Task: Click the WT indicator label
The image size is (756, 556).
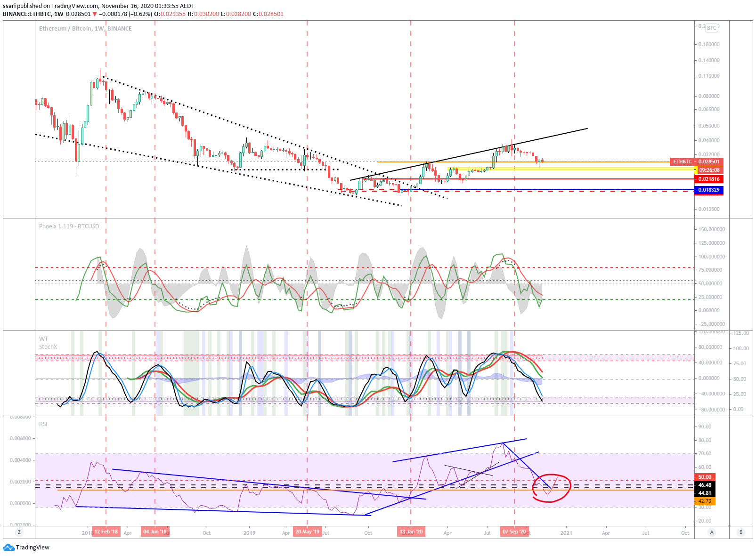Action: [x=43, y=338]
